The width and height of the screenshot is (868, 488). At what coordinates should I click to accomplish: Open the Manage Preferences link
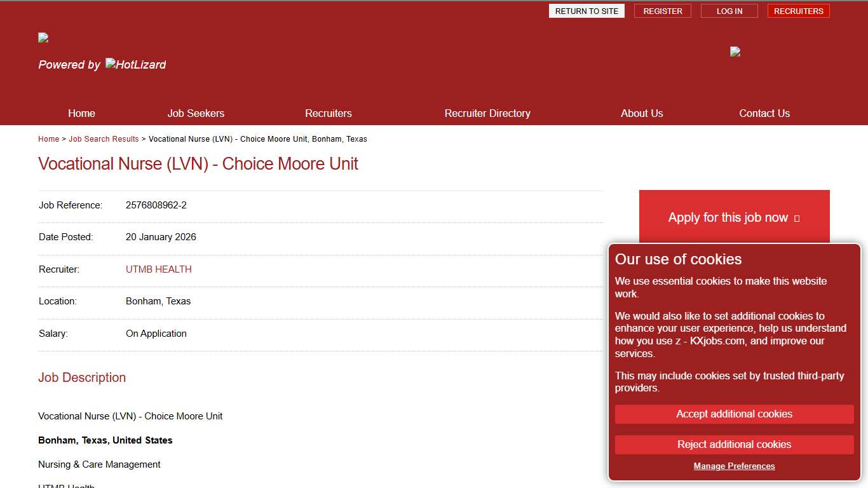click(734, 466)
